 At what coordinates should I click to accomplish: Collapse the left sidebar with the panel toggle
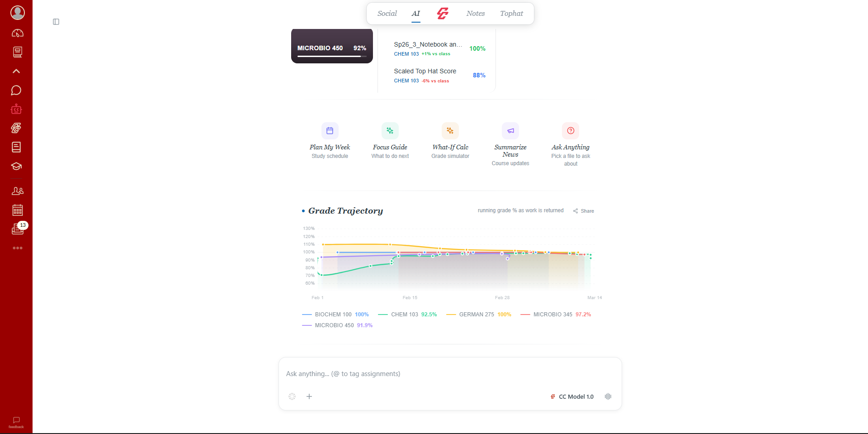point(56,21)
